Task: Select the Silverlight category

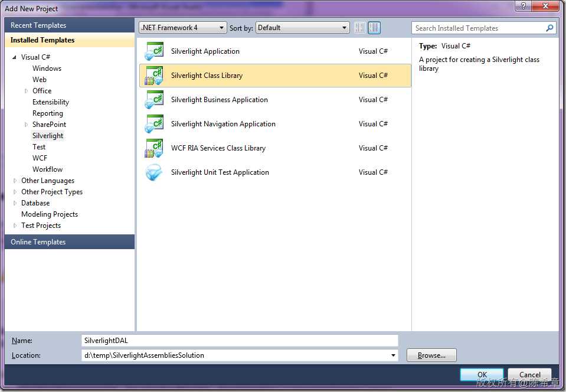Action: click(48, 136)
